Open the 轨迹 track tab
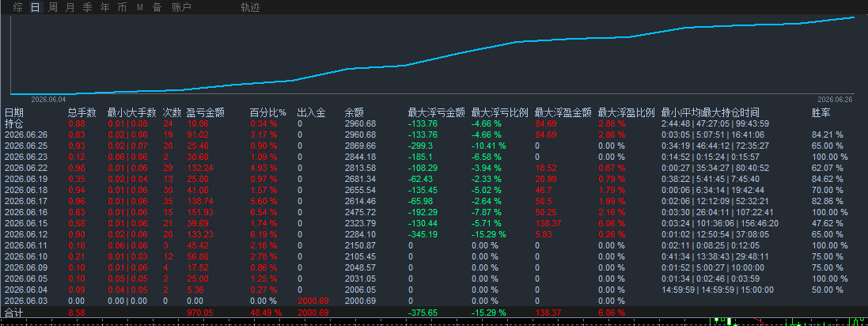Viewport: 868px width, 326px height. 250,7
